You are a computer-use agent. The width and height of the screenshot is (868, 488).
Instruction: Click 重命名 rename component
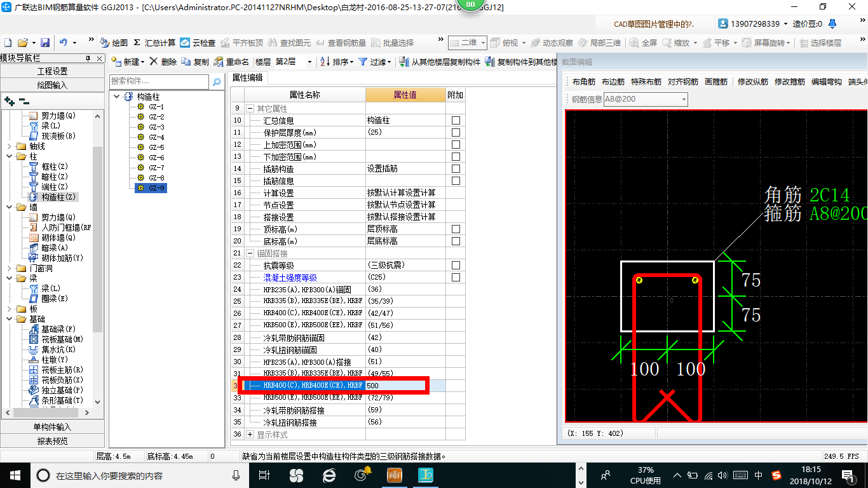232,62
